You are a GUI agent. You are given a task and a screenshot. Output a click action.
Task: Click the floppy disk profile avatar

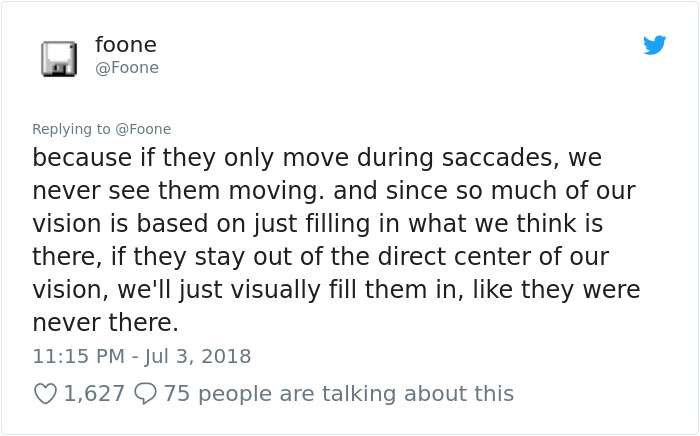59,58
